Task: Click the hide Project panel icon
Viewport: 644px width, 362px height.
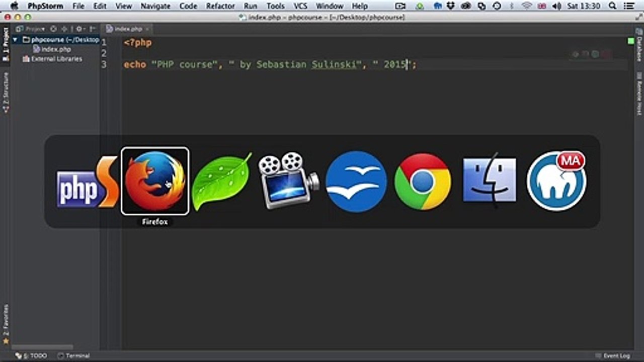Action: [92, 29]
